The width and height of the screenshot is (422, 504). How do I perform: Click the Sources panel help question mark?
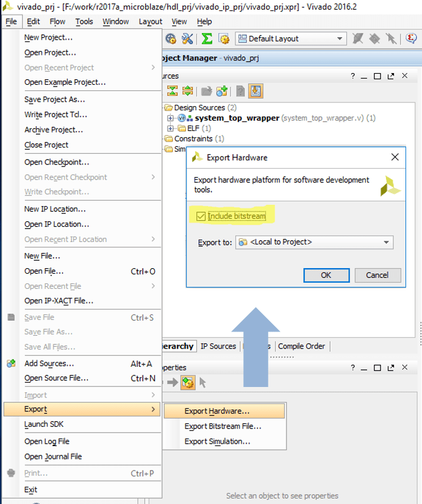(353, 76)
